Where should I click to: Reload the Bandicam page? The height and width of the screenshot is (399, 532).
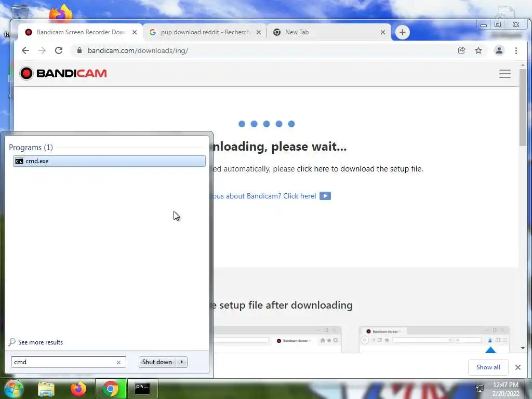(59, 50)
